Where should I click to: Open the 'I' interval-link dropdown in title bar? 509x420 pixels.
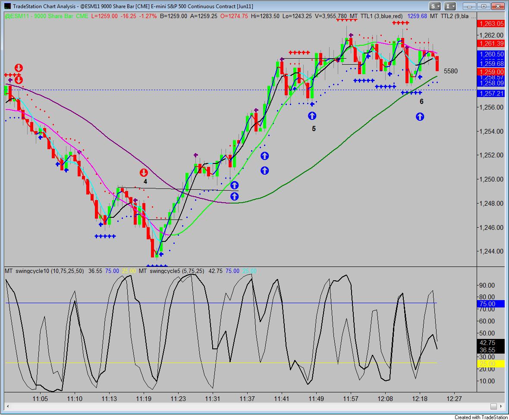(x=450, y=6)
